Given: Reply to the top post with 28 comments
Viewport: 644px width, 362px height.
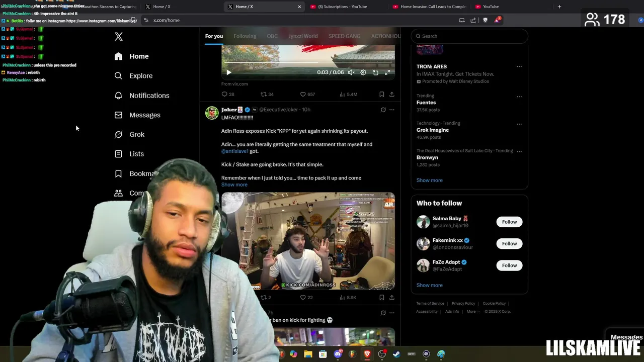Looking at the screenshot, I should pos(228,94).
